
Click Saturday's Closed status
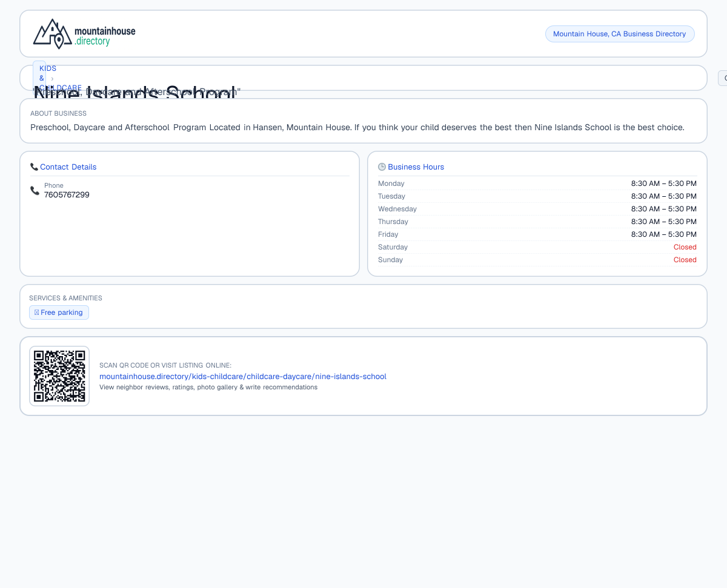pyautogui.click(x=685, y=247)
